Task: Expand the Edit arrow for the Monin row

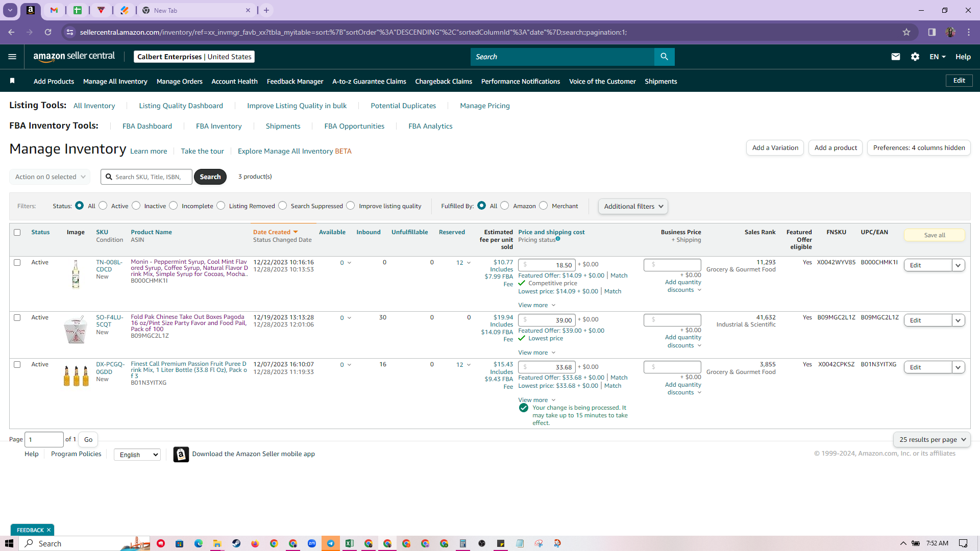Action: tap(958, 265)
